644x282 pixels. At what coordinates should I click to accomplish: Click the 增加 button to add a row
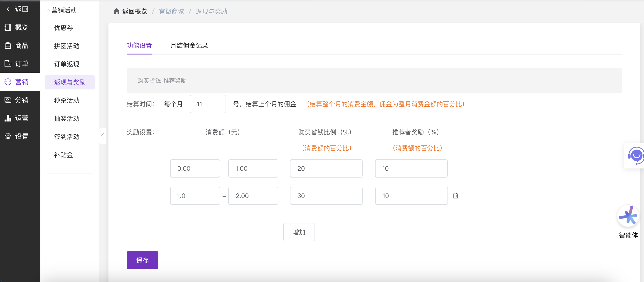(299, 232)
